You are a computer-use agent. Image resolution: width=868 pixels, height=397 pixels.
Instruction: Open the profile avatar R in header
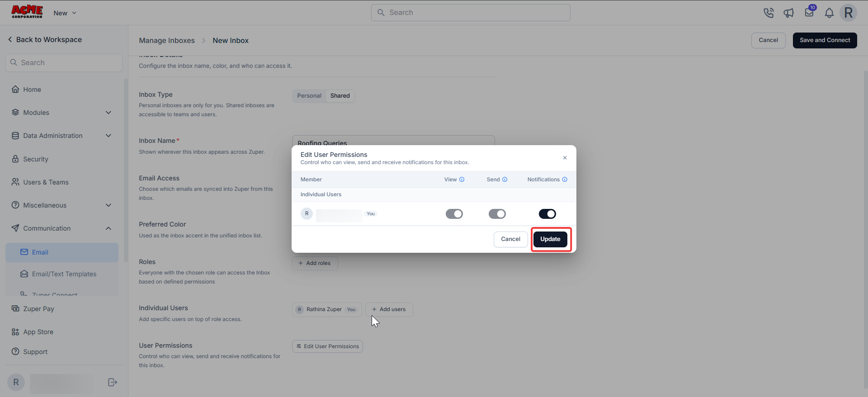coord(849,13)
